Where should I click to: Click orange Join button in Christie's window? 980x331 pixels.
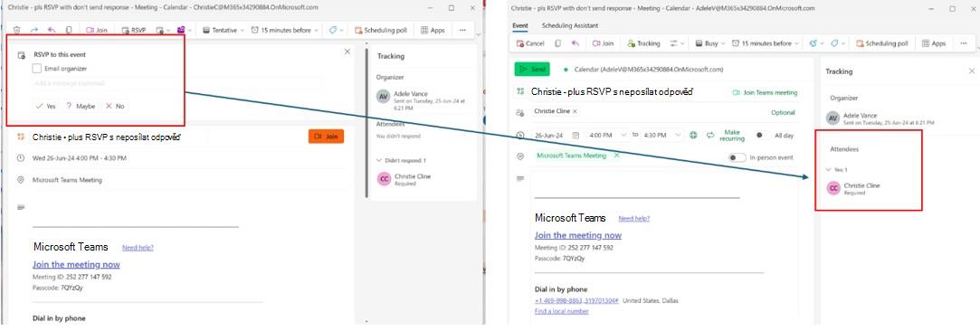326,137
